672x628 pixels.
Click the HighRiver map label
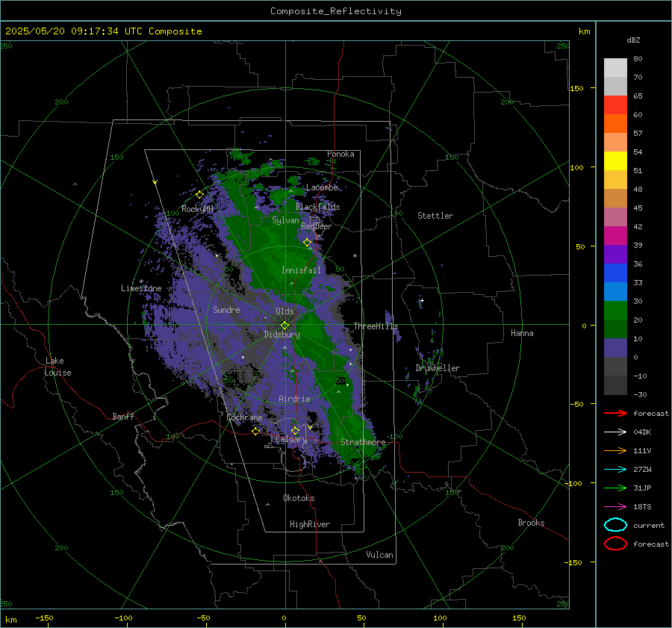310,524
